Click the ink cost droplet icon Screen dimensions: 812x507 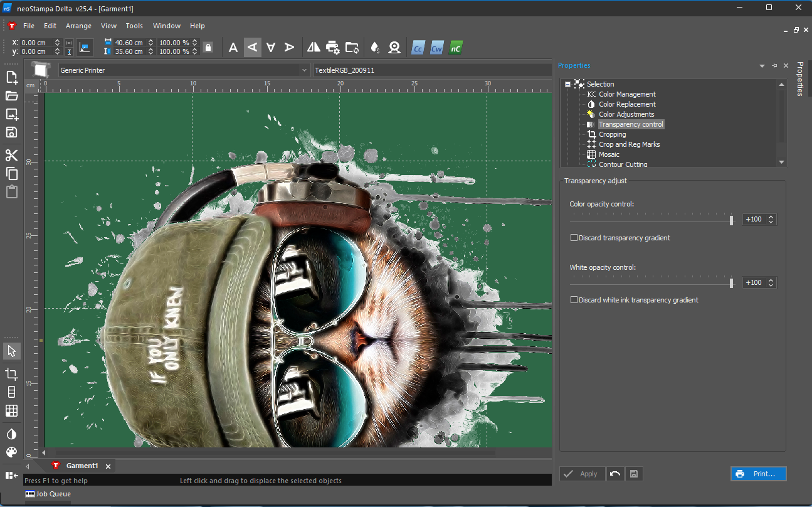(x=375, y=47)
